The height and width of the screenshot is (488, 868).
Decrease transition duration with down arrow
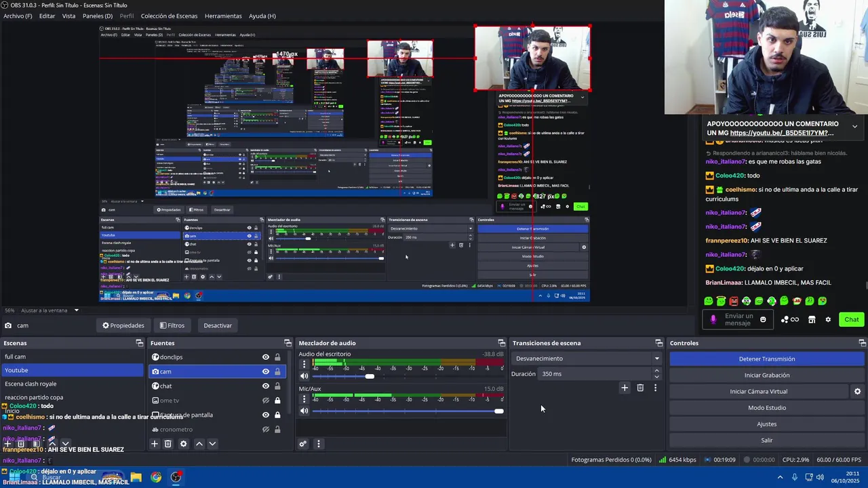[x=656, y=377]
